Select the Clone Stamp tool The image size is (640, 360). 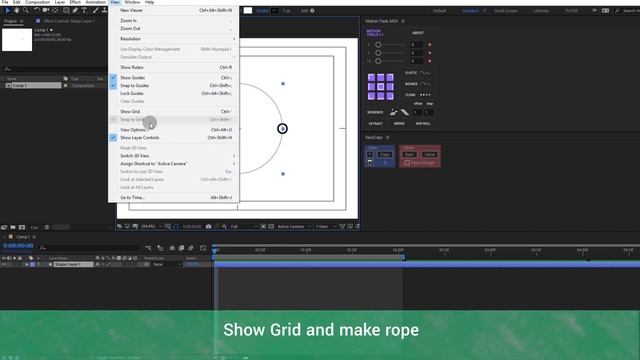click(104, 10)
